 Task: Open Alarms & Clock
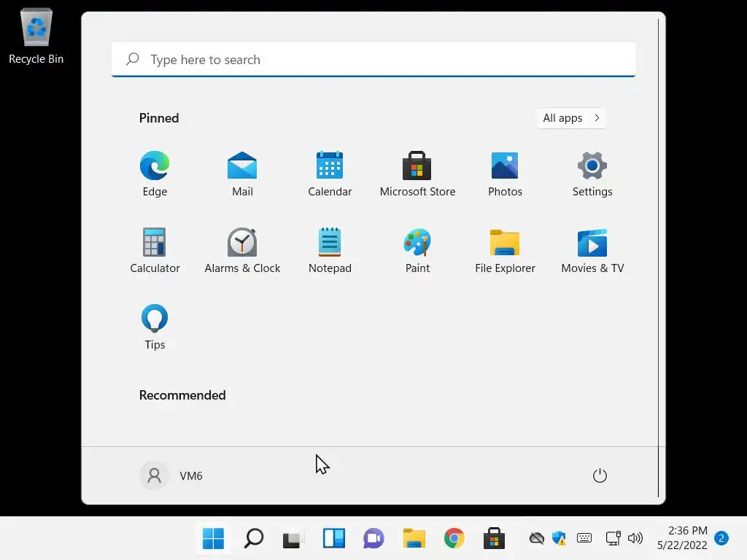pos(242,251)
